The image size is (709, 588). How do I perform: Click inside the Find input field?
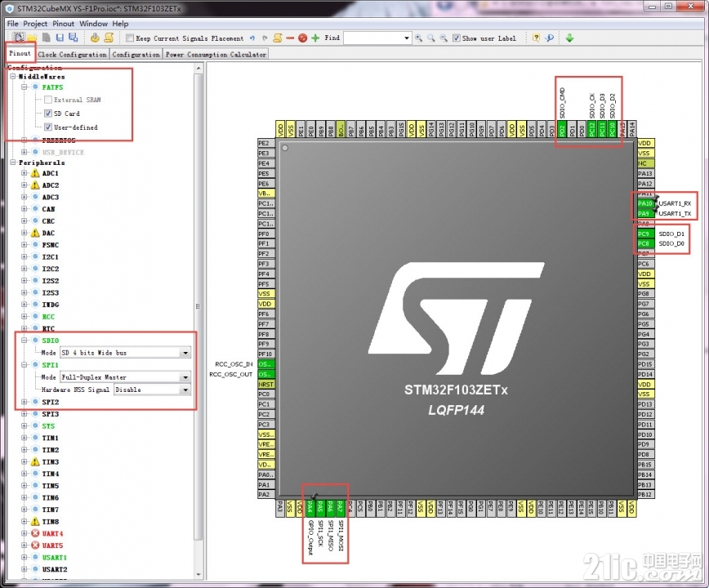pyautogui.click(x=372, y=38)
